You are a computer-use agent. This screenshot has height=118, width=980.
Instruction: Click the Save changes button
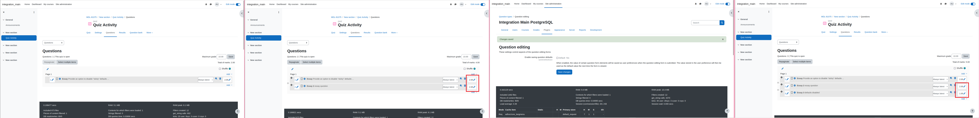click(x=564, y=72)
